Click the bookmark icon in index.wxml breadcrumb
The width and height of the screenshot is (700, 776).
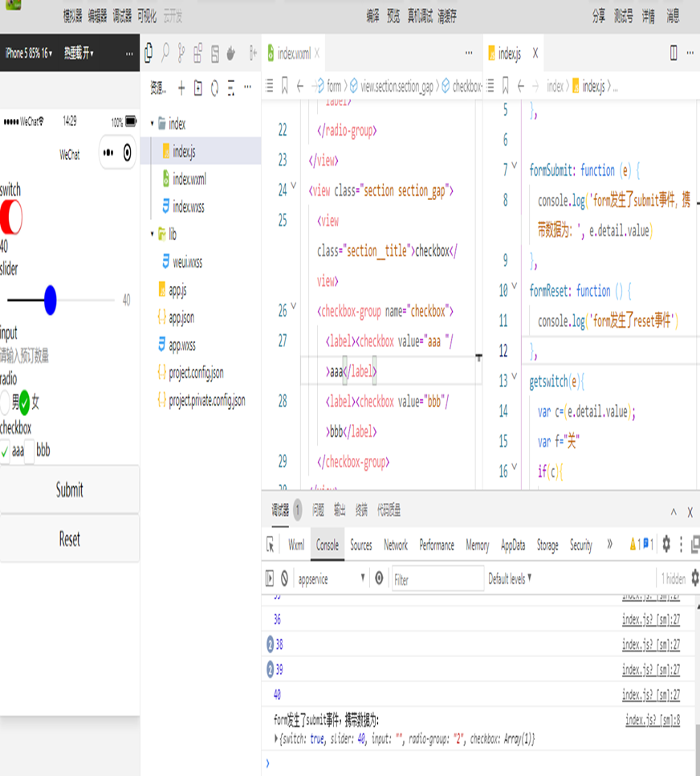click(284, 86)
